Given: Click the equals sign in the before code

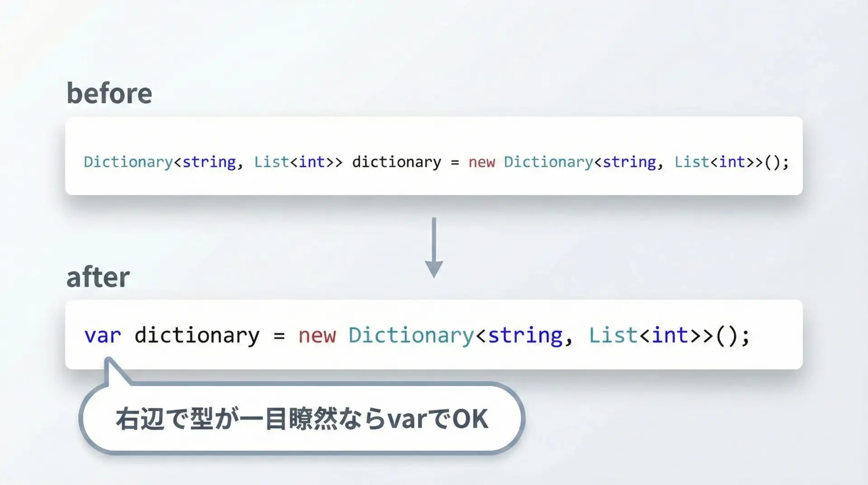Looking at the screenshot, I should coord(455,162).
